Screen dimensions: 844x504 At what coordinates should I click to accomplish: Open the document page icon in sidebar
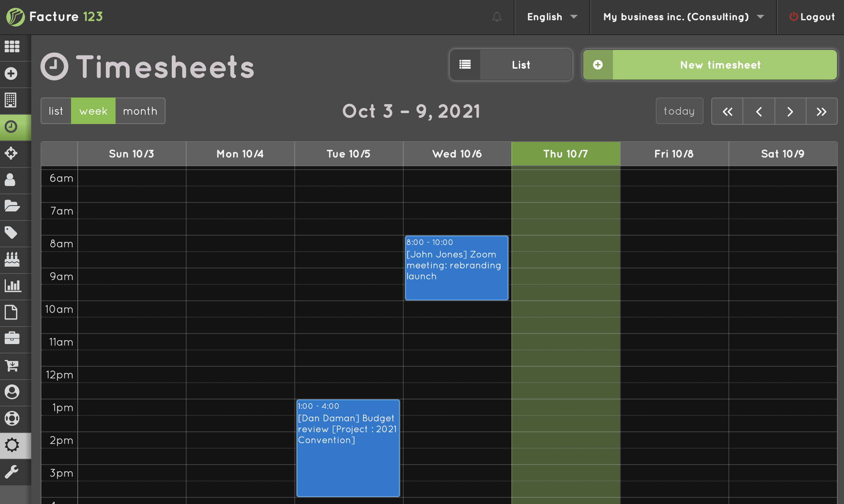11,312
